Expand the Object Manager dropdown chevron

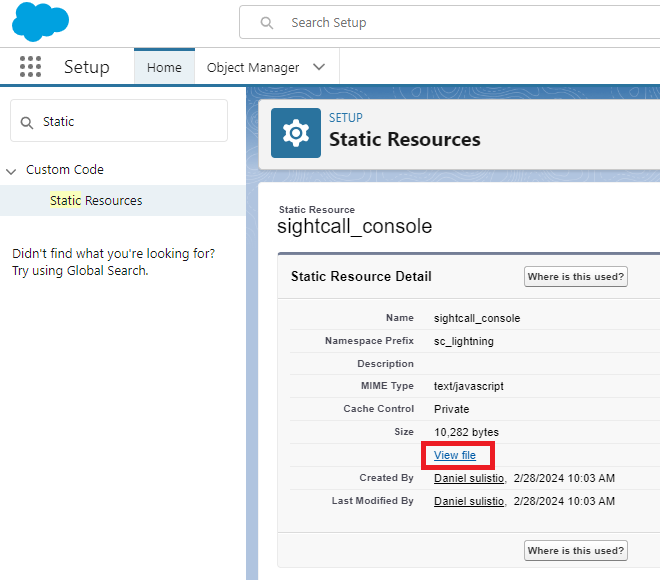tap(319, 67)
